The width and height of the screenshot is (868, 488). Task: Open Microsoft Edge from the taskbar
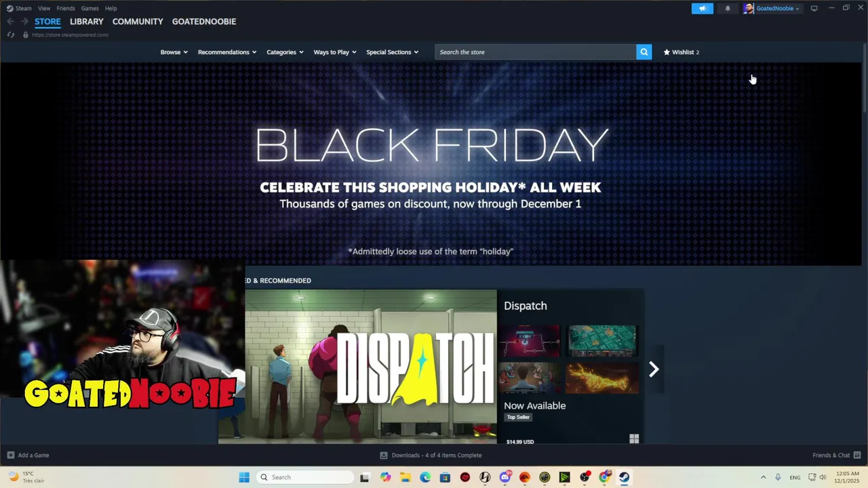pyautogui.click(x=425, y=477)
